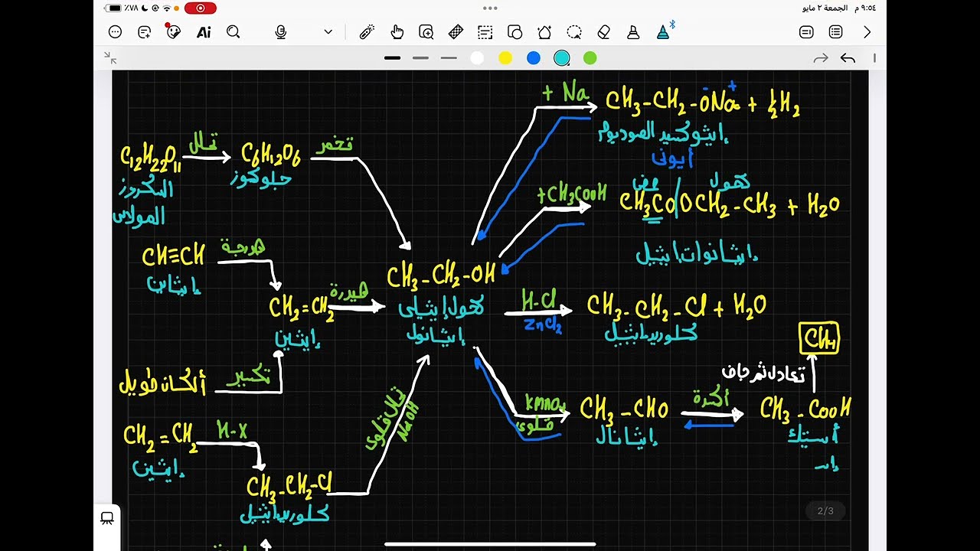Tap the add comment bubble icon
The height and width of the screenshot is (551, 980).
pos(144,32)
